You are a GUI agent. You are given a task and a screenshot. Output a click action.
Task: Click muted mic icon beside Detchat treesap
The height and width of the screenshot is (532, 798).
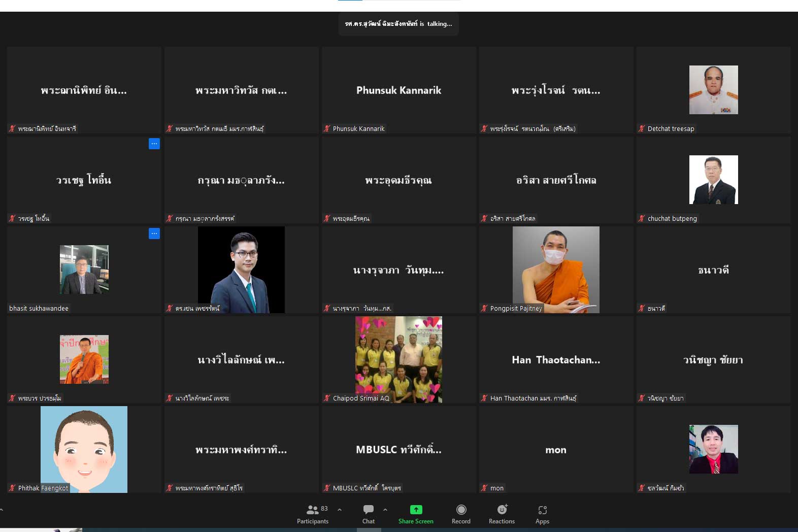(642, 129)
